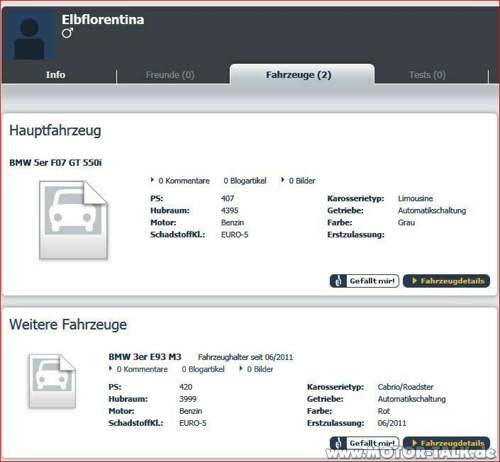Screen dimensions: 500x462
Task: Expand 0 Kommentare arrow for BMW 5er
Action: (x=152, y=180)
